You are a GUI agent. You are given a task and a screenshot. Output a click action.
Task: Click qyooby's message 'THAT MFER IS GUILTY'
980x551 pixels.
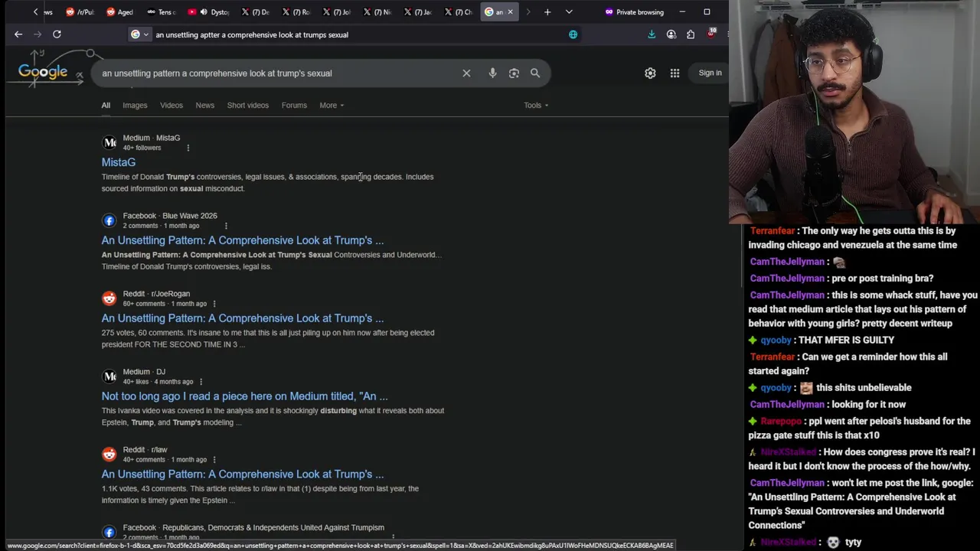click(x=845, y=340)
